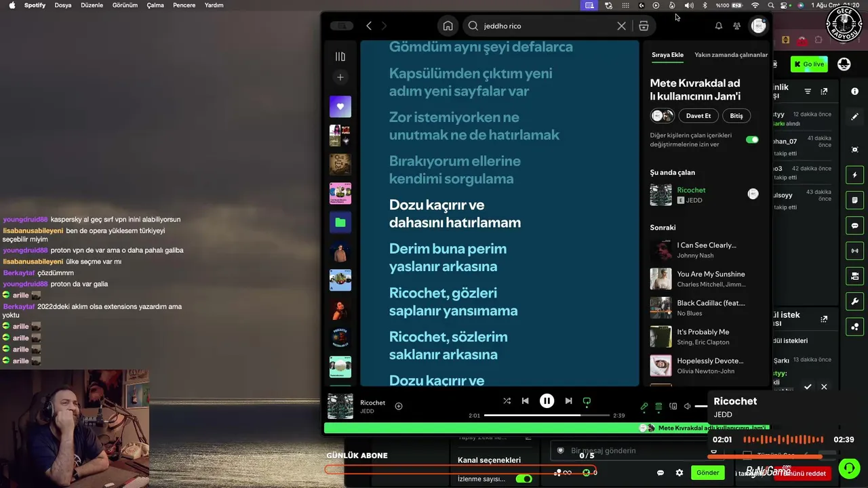Open Düzenle menu
Image resolution: width=868 pixels, height=488 pixels.
pyautogui.click(x=92, y=5)
